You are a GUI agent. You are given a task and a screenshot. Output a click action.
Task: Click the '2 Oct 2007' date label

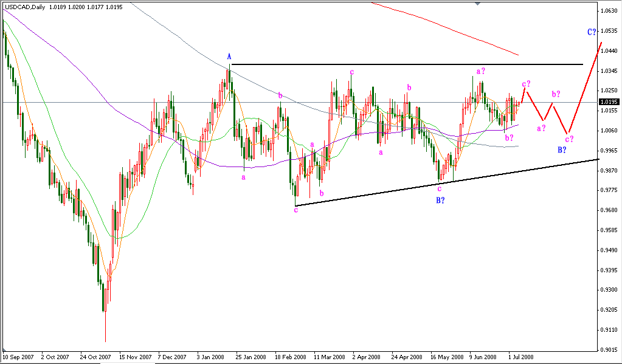coord(55,357)
